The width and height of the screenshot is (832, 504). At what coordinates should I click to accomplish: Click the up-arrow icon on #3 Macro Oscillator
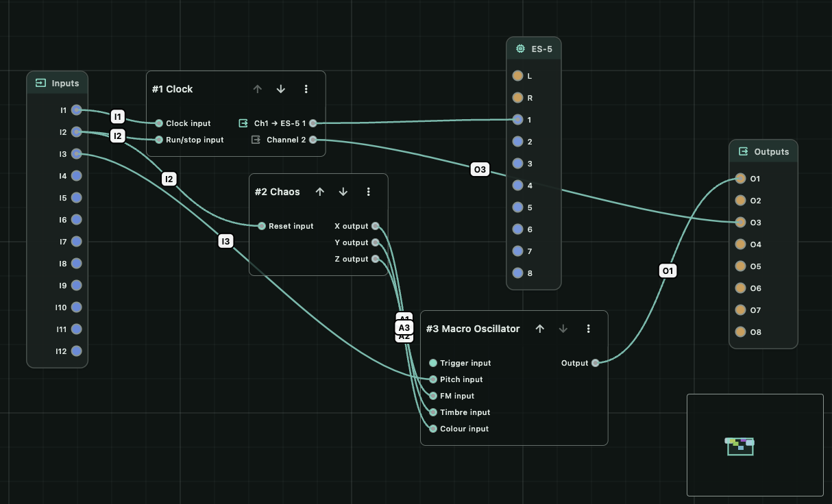[540, 329]
